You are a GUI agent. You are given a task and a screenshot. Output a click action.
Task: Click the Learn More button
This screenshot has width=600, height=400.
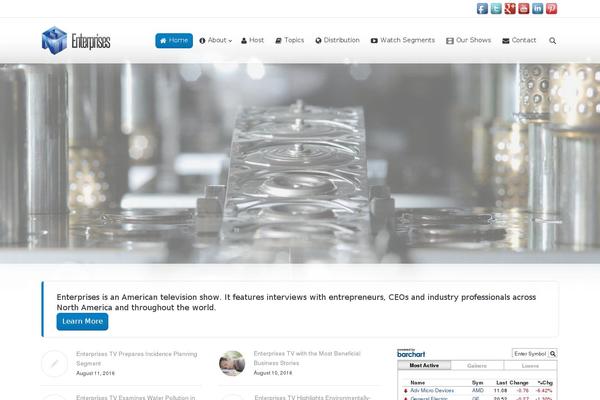[82, 322]
